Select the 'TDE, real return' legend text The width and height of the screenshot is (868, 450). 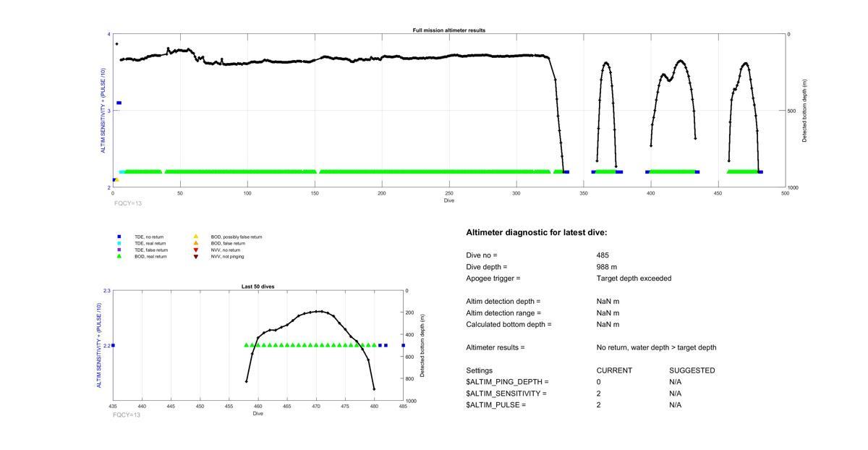tap(150, 244)
